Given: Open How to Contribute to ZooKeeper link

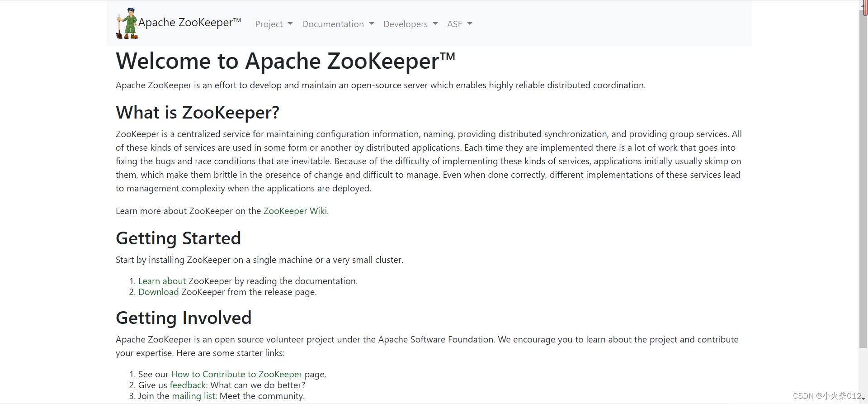Looking at the screenshot, I should (236, 374).
